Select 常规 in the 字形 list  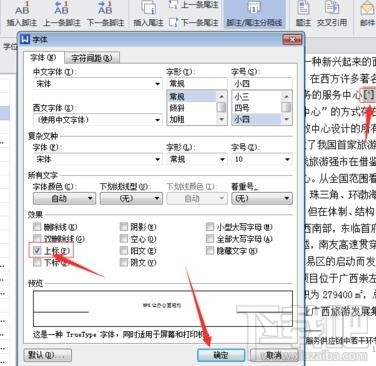pos(192,97)
